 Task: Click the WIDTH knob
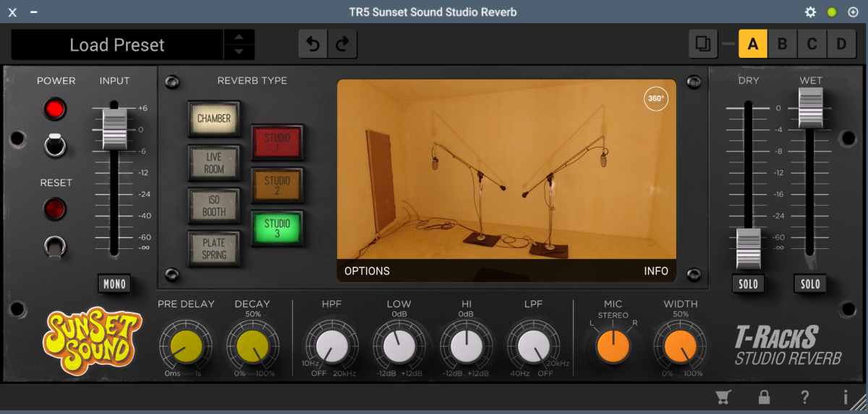tap(681, 345)
